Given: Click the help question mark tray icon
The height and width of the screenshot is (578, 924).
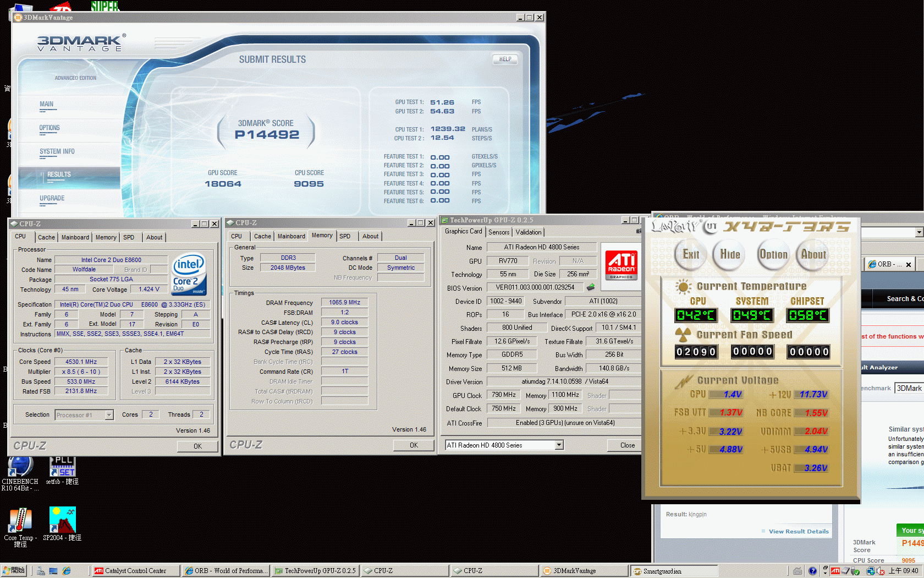Looking at the screenshot, I should tap(812, 571).
